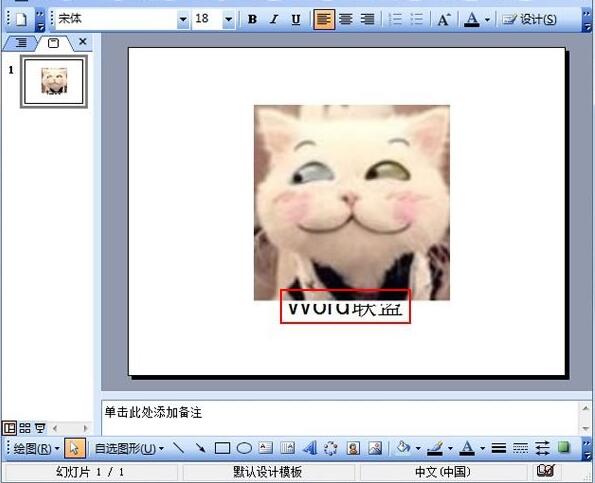Click notes pane scrollbar down arrow

pos(586,428)
